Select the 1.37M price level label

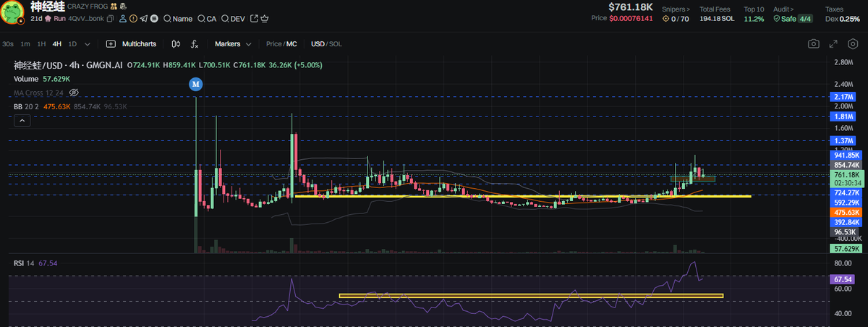(x=844, y=140)
